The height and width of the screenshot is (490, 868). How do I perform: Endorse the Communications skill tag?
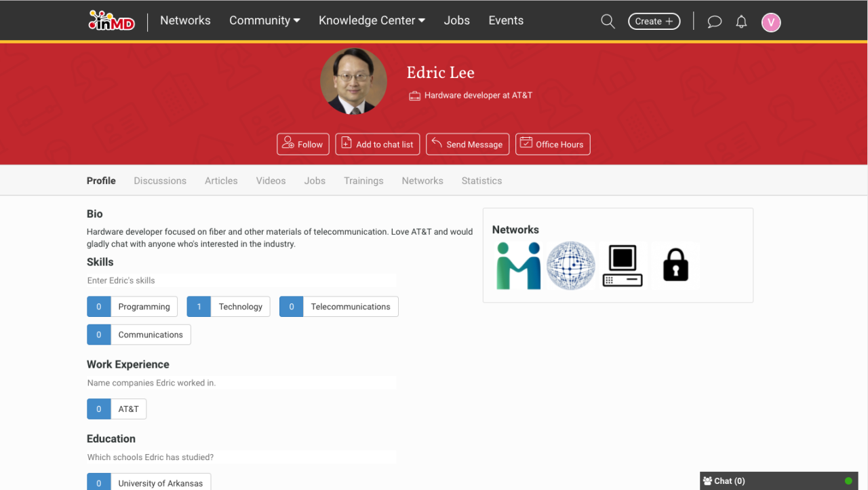[x=139, y=335]
